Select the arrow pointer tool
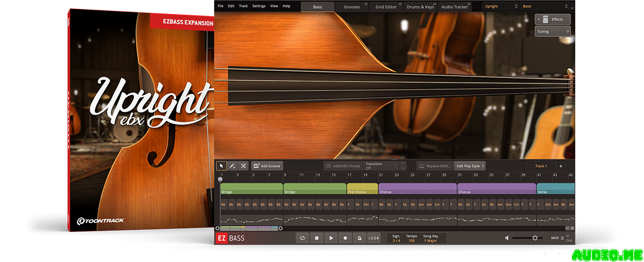The height and width of the screenshot is (262, 644). point(221,166)
